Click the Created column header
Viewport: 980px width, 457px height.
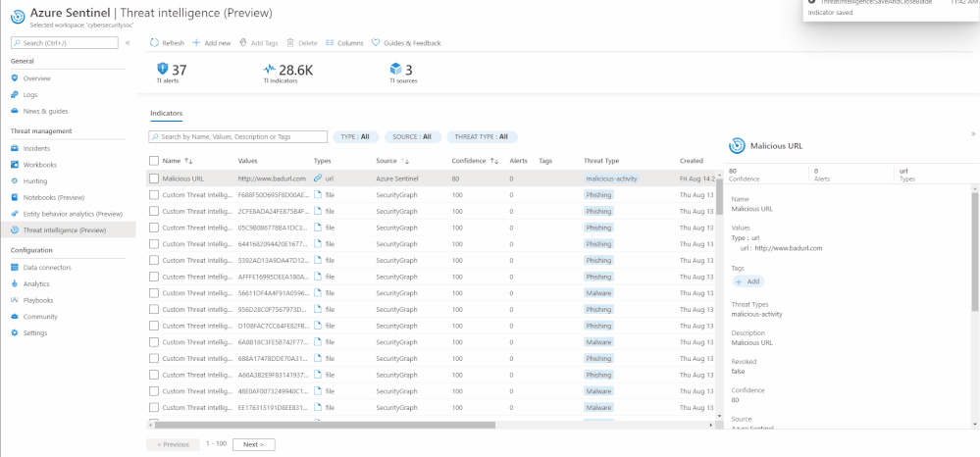tap(692, 161)
